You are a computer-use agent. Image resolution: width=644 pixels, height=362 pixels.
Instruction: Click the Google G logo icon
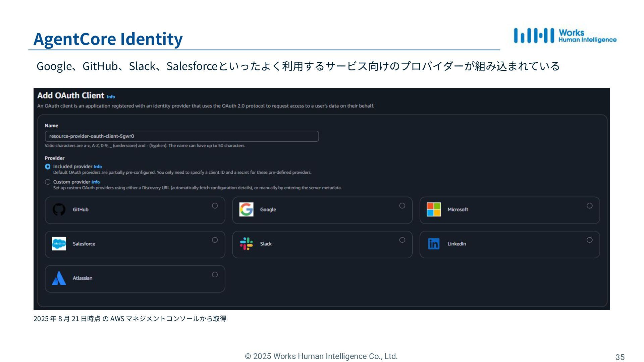246,209
